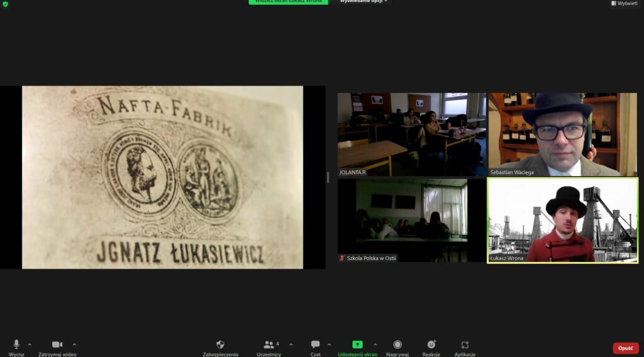Click the green encryption shield icon
The width and height of the screenshot is (644, 357).
click(x=6, y=3)
